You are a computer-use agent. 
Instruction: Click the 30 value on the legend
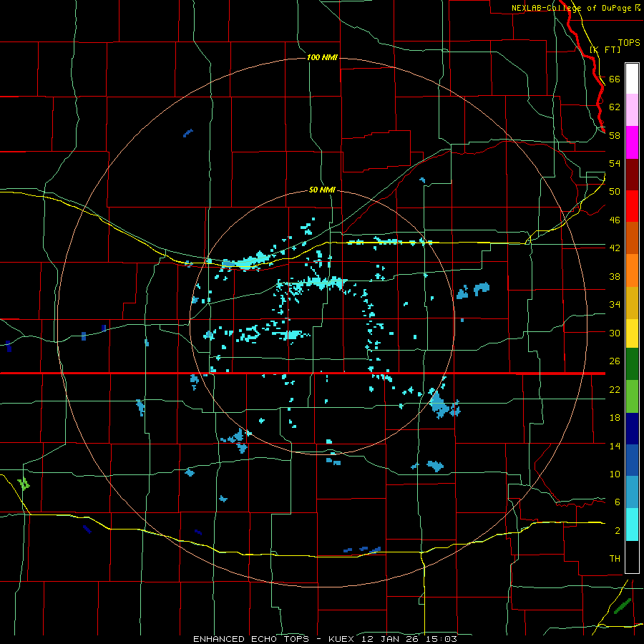pyautogui.click(x=615, y=333)
